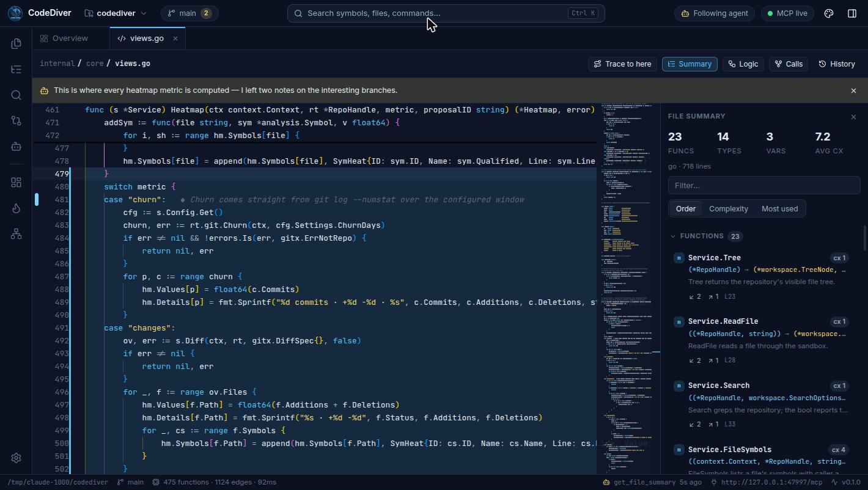Click the get_file_summary status entry
Viewport: 868px width, 490px height.
[x=652, y=482]
